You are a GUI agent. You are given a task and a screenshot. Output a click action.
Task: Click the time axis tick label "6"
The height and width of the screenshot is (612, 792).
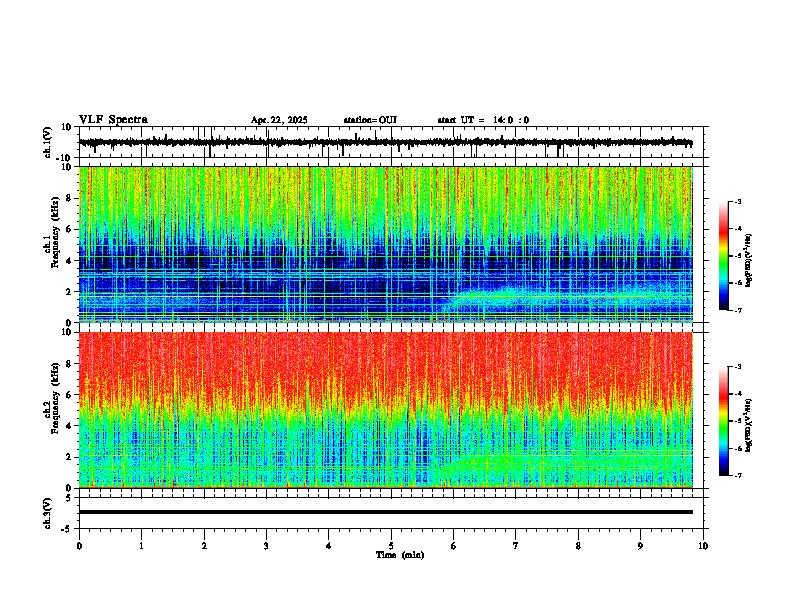[454, 546]
